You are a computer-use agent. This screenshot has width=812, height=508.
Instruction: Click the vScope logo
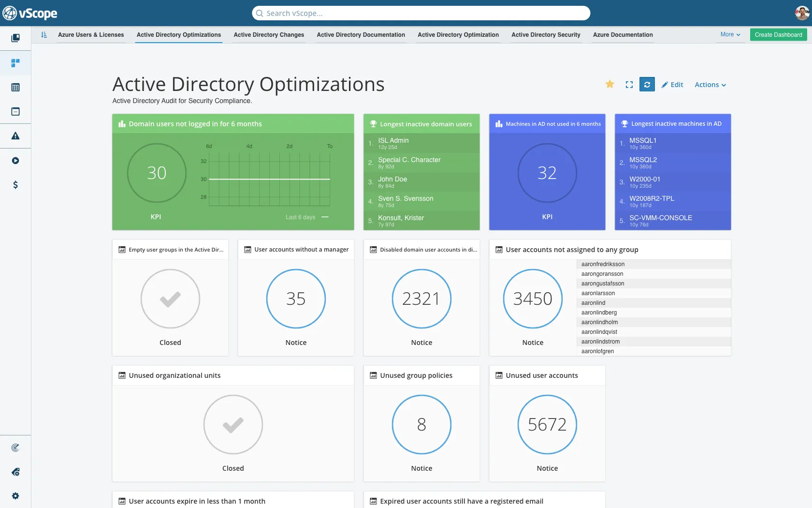[30, 13]
